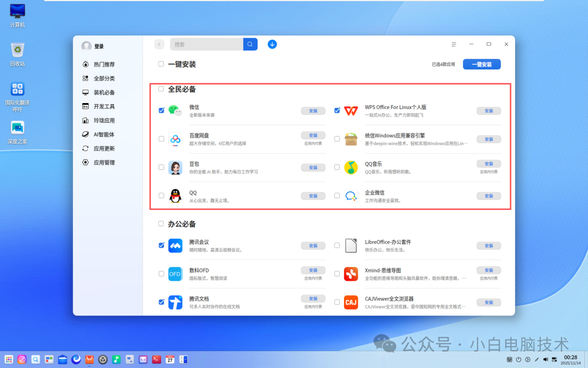Open the deepin launcher grid icon on taskbar
Viewport: 588px width, 368px height.
point(9,359)
